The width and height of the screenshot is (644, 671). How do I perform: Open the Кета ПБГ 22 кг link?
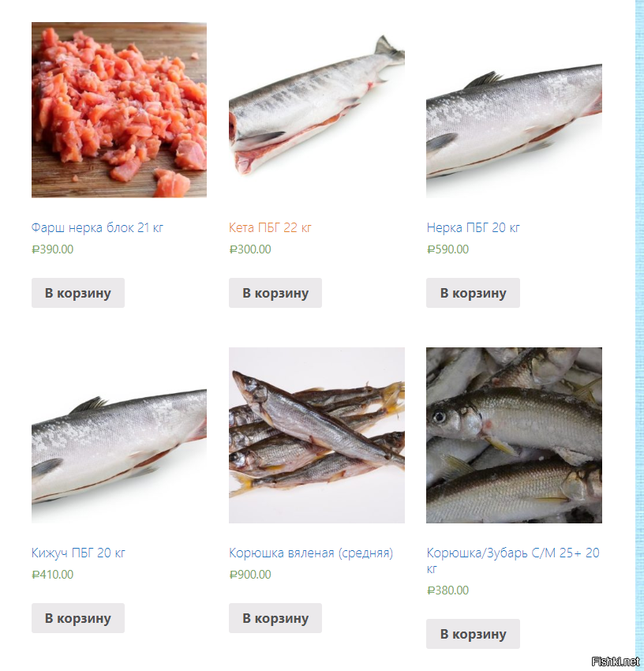coord(270,227)
